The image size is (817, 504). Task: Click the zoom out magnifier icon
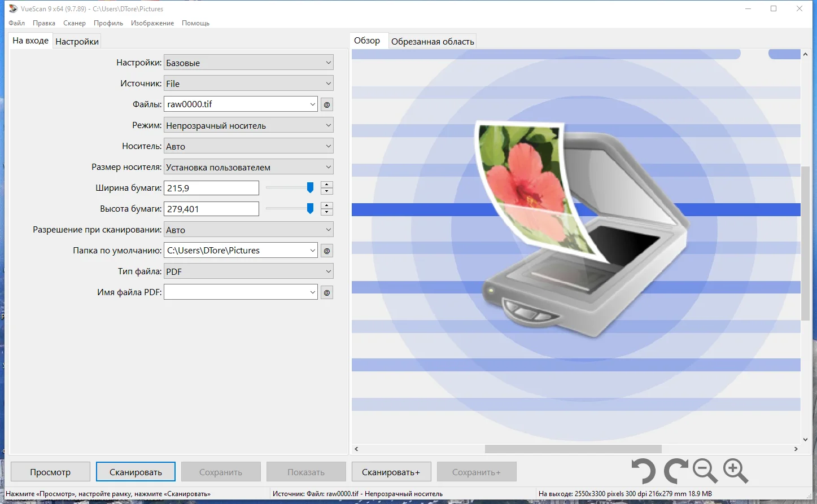pos(705,471)
